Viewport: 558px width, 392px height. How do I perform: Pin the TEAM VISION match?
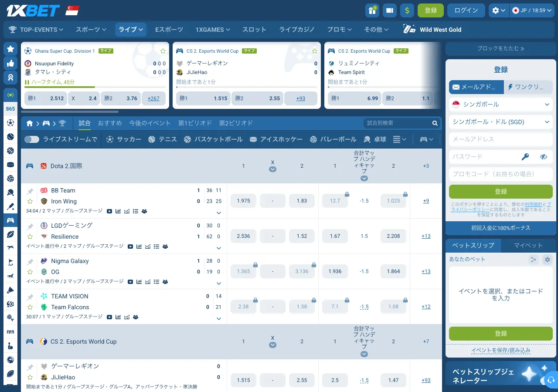tap(30, 297)
